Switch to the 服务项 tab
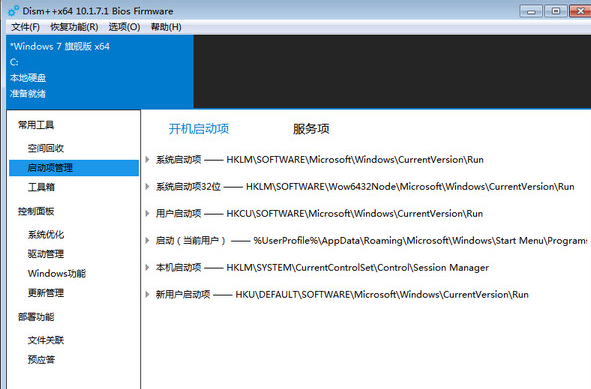 pyautogui.click(x=311, y=129)
